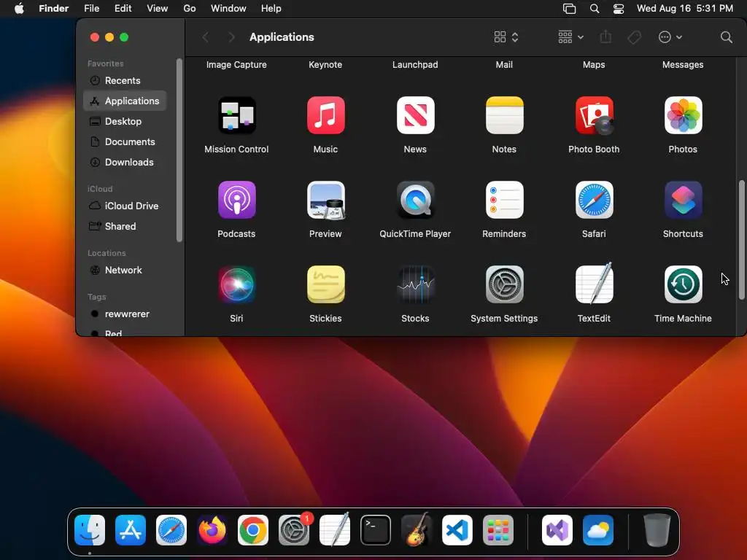Open the Apple menu
747x560 pixels.
click(x=19, y=9)
